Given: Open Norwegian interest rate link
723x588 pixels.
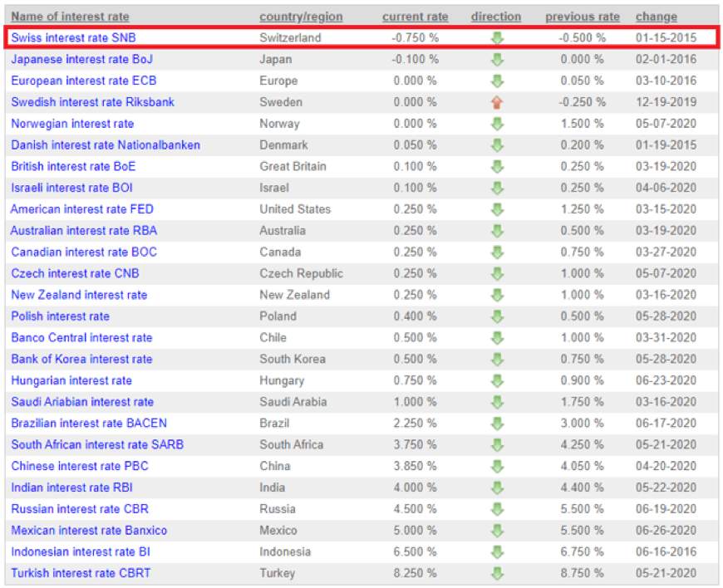Looking at the screenshot, I should [72, 124].
